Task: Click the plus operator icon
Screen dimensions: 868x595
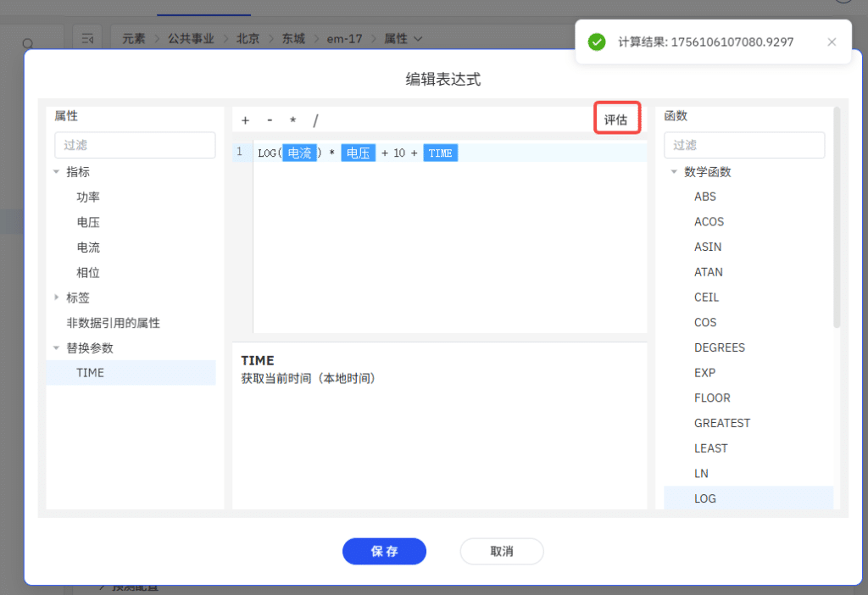Action: [245, 120]
